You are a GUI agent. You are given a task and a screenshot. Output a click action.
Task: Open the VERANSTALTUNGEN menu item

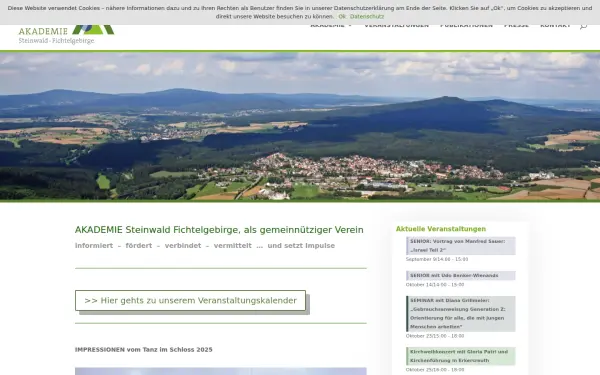pyautogui.click(x=396, y=26)
